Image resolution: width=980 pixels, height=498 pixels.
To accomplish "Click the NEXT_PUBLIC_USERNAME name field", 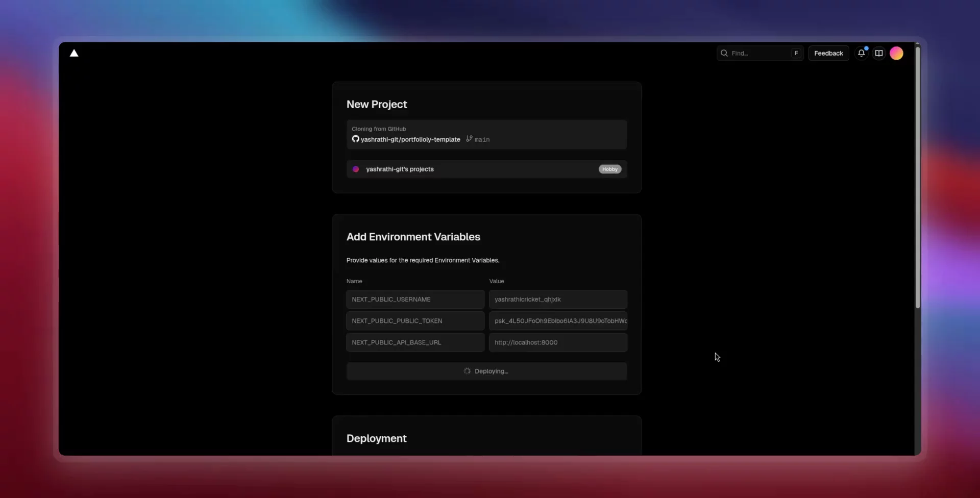I will click(x=415, y=300).
